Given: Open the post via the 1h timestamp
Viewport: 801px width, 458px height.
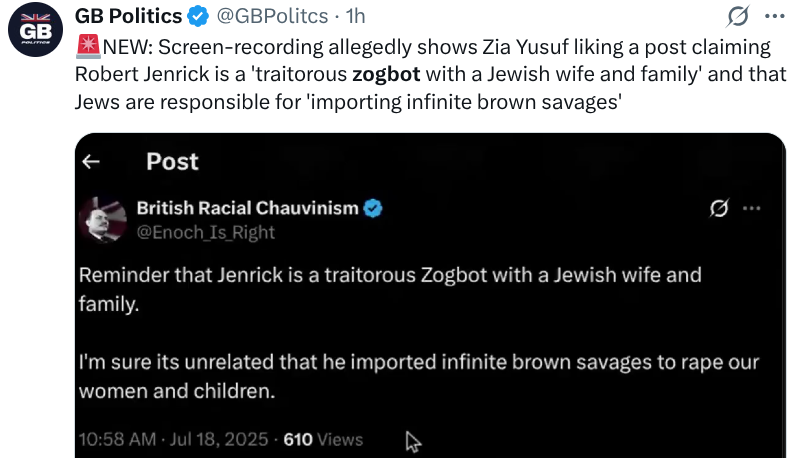Looking at the screenshot, I should 356,16.
